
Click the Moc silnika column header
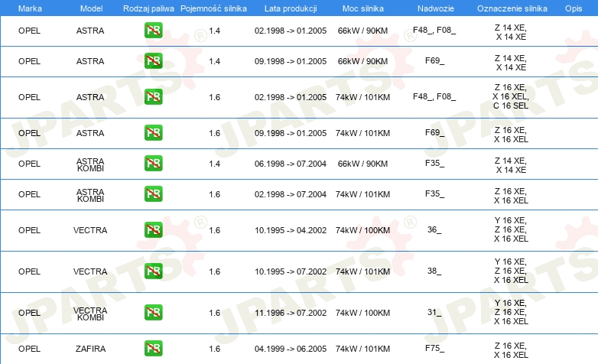point(362,8)
